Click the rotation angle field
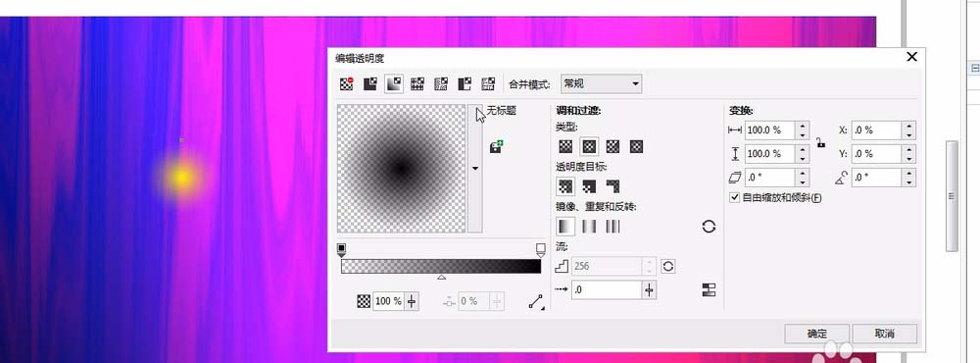 pos(877,178)
